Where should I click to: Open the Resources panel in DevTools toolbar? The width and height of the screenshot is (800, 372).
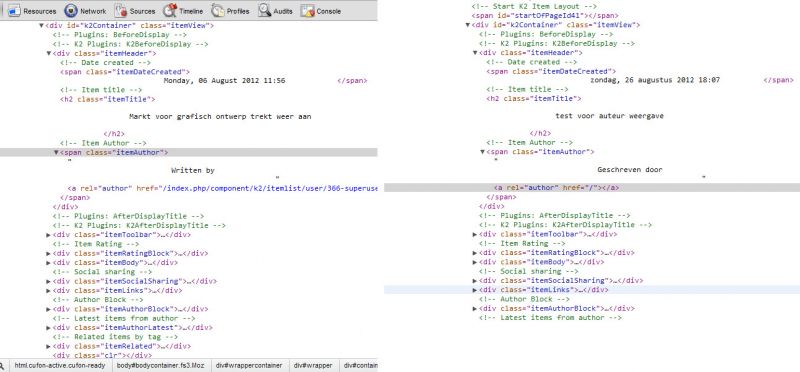32,11
